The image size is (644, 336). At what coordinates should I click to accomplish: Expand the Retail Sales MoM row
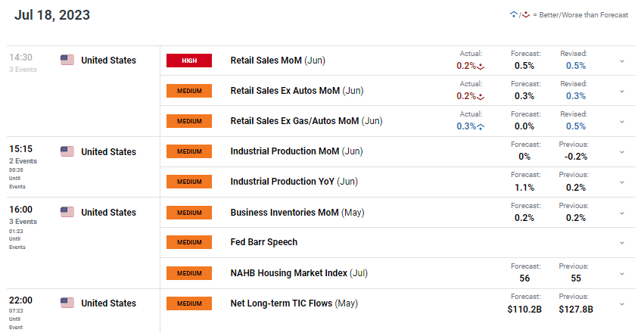point(622,61)
